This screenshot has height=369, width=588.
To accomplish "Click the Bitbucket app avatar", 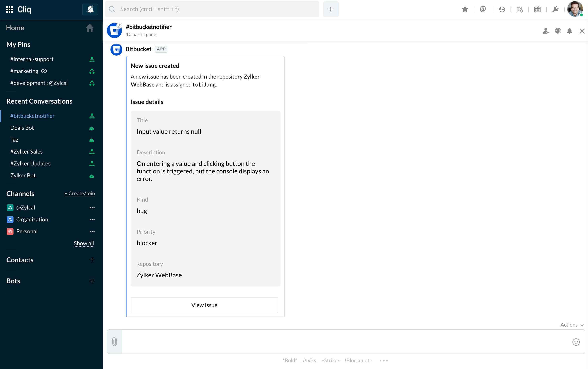I will tap(116, 50).
